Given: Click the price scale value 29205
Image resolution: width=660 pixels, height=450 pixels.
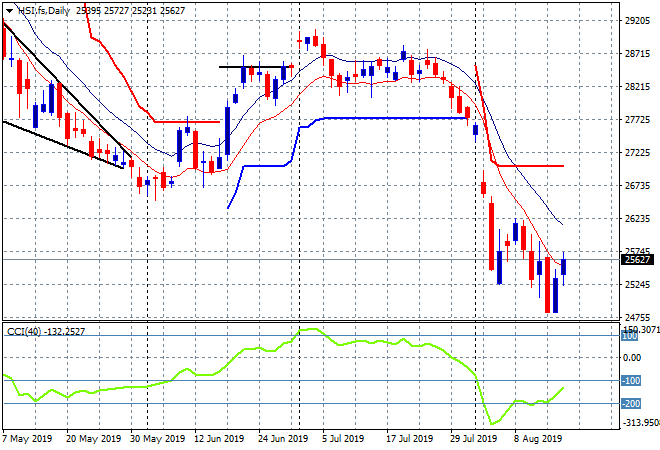Looking at the screenshot, I should click(x=637, y=21).
